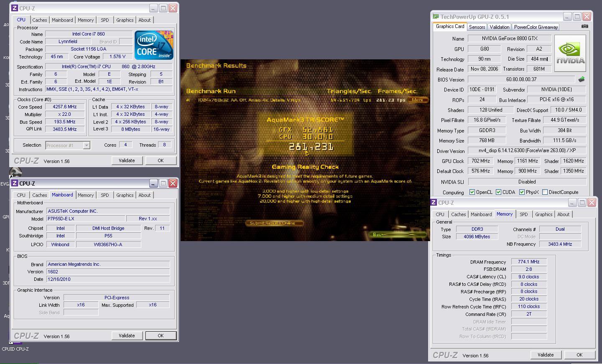
Task: Click the More button in AquaMark3 results
Action: [417, 100]
